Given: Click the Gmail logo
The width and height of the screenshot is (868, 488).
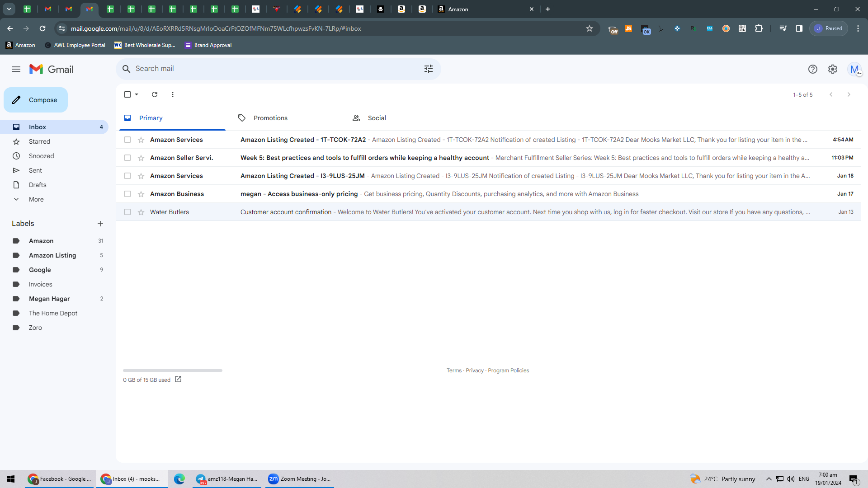Looking at the screenshot, I should pyautogui.click(x=52, y=69).
